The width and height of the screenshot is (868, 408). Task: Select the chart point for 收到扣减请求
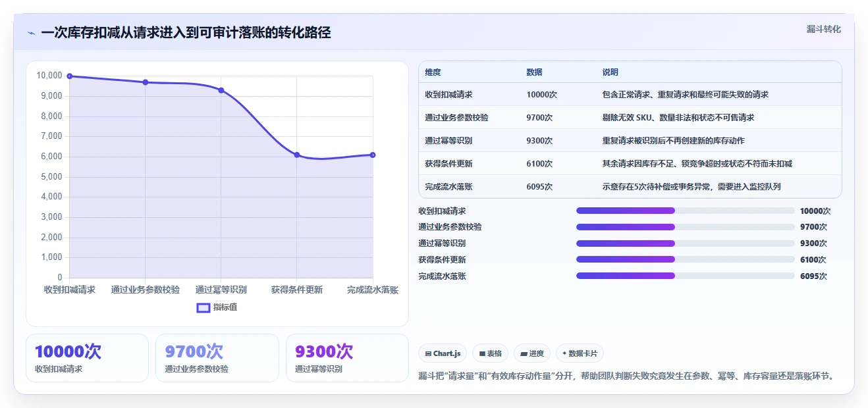70,76
